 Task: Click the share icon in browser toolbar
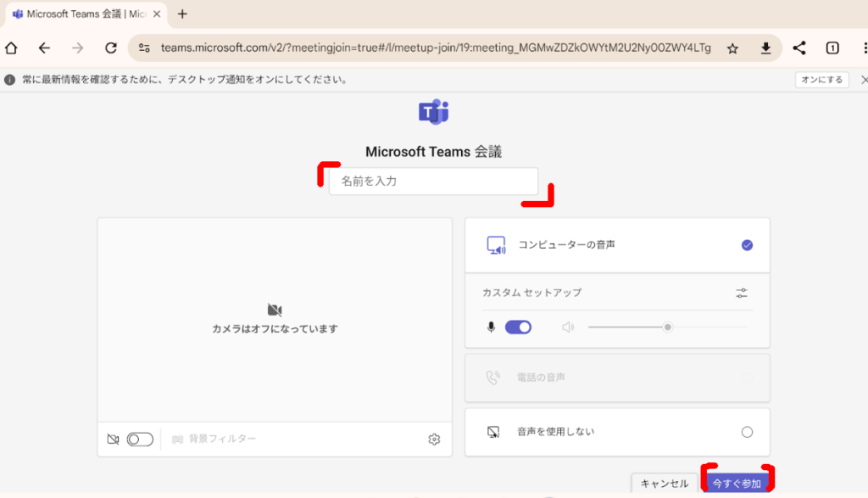[798, 48]
